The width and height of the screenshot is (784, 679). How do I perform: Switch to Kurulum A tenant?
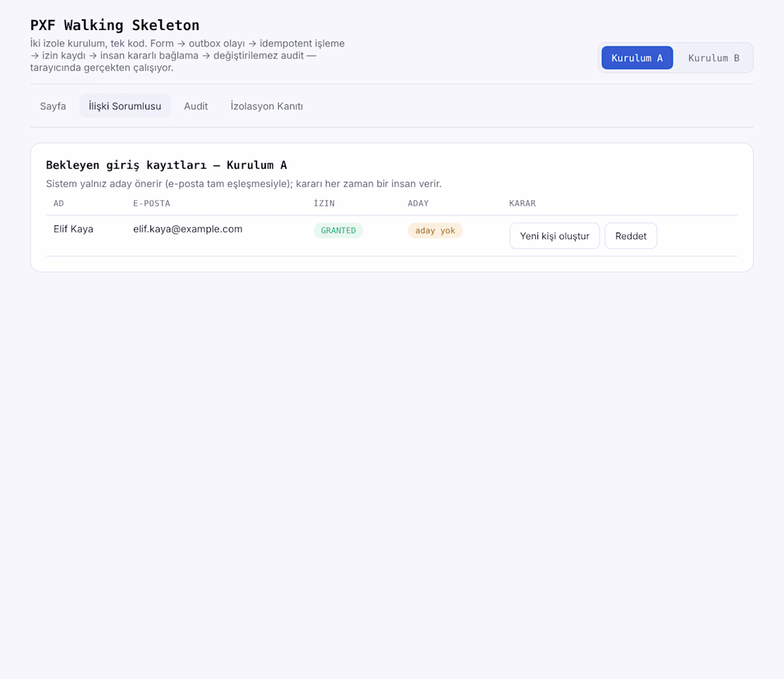(637, 58)
